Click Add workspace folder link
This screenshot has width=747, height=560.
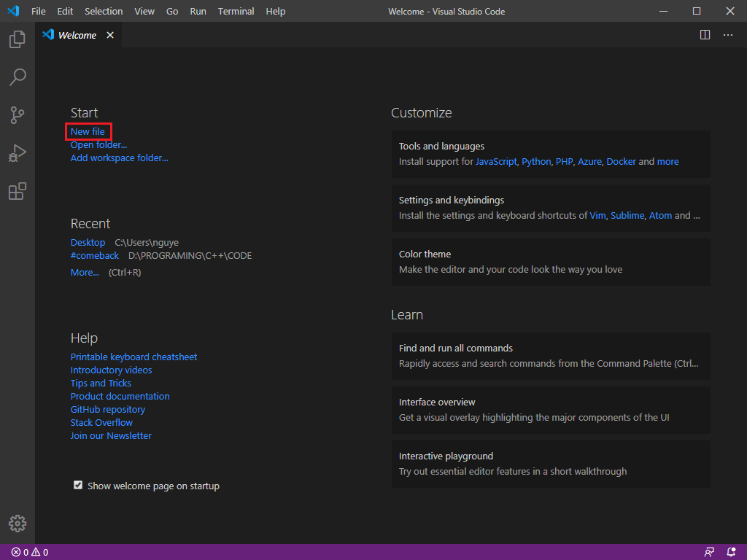[119, 158]
